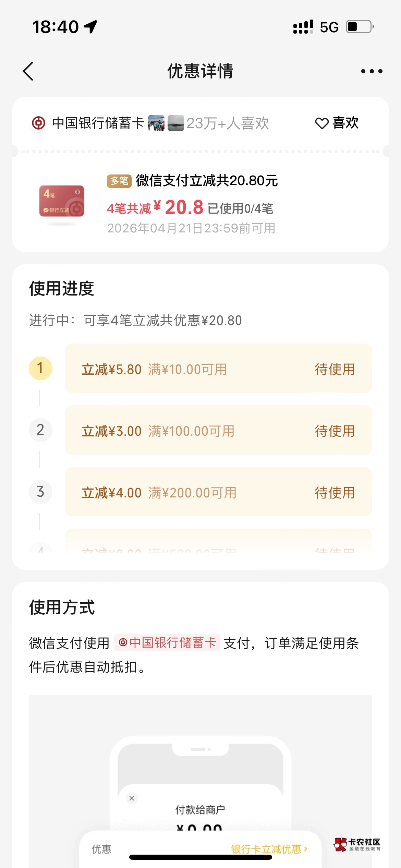The width and height of the screenshot is (401, 868).
Task: Tap the second liker avatar thumbnail
Action: (176, 123)
